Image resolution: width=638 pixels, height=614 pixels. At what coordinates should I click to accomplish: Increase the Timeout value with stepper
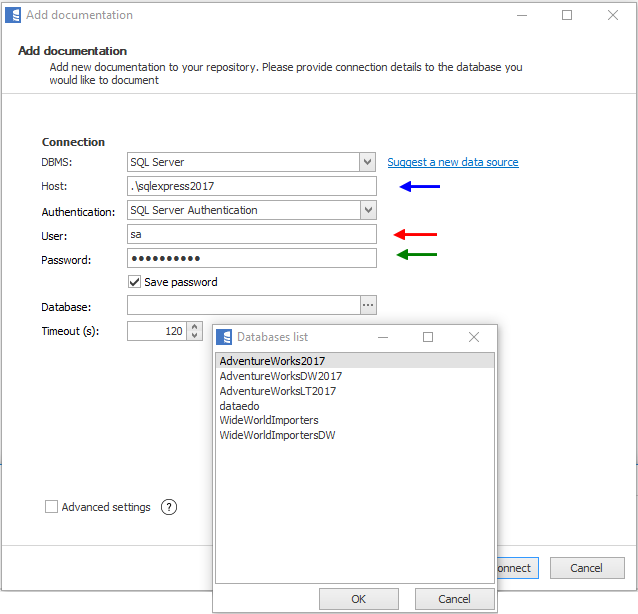tap(194, 326)
